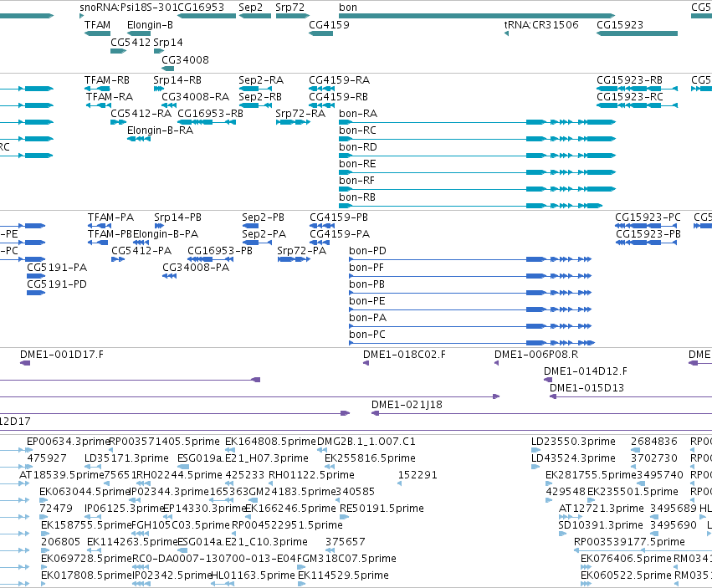Select the CG15923-RB transcript label

point(629,80)
